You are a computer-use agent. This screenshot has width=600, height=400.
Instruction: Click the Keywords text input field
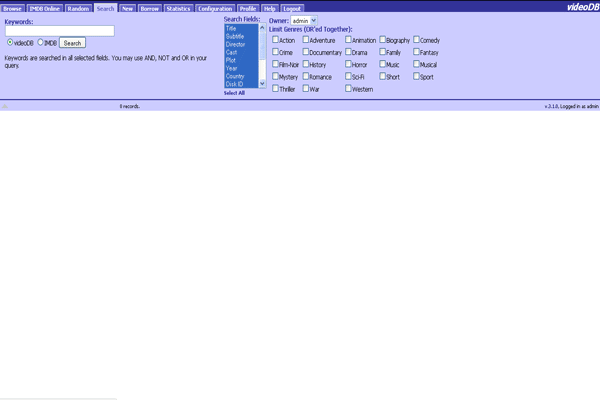[60, 31]
